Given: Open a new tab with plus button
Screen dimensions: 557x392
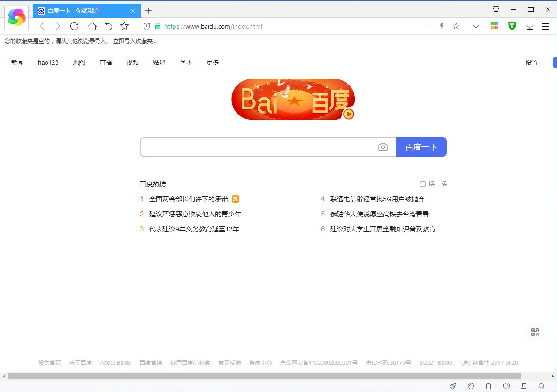Looking at the screenshot, I should click(149, 10).
